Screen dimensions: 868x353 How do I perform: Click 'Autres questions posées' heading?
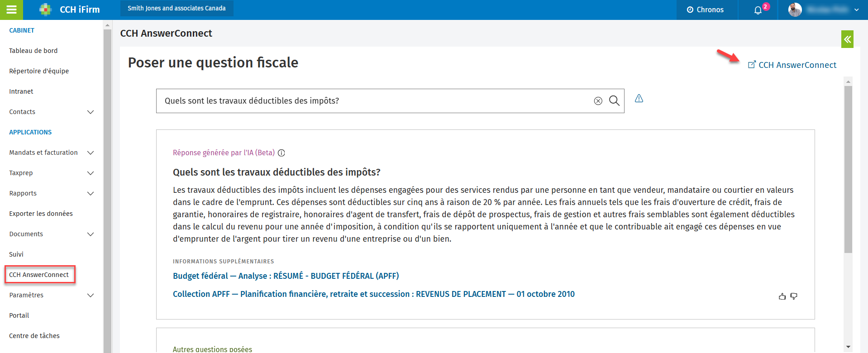(212, 349)
